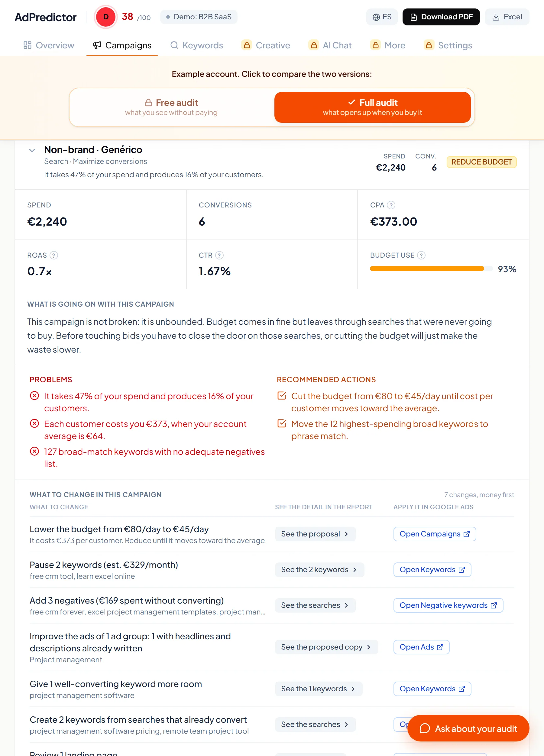Image resolution: width=544 pixels, height=756 pixels.
Task: Click the ROAS help question mark icon
Action: pyautogui.click(x=53, y=255)
